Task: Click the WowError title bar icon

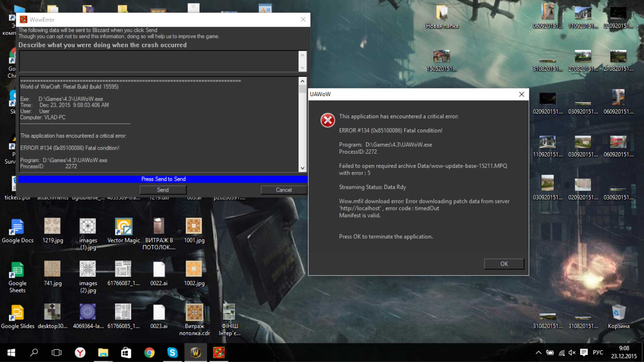Action: 24,20
